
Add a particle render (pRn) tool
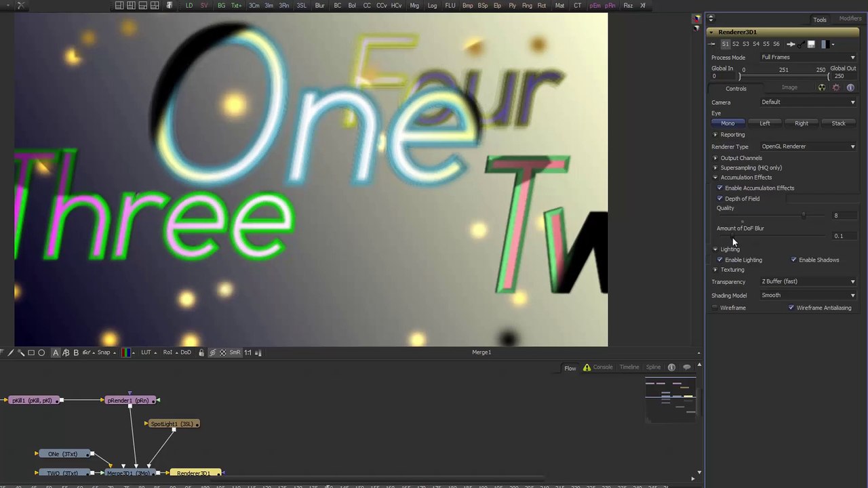610,5
